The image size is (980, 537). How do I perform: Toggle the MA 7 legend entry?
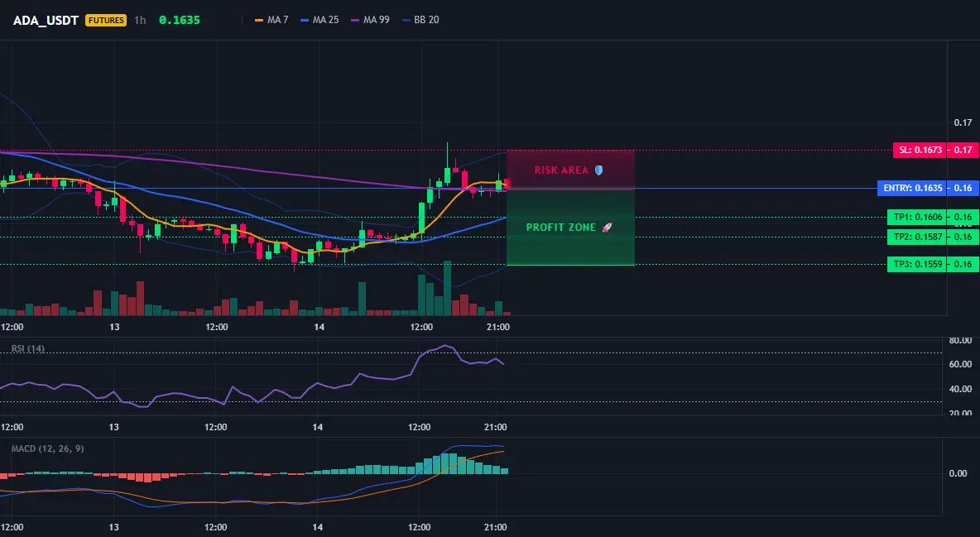[x=271, y=20]
